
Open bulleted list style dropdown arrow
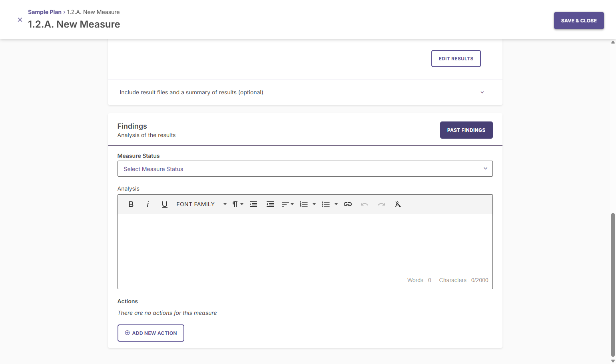[336, 204]
